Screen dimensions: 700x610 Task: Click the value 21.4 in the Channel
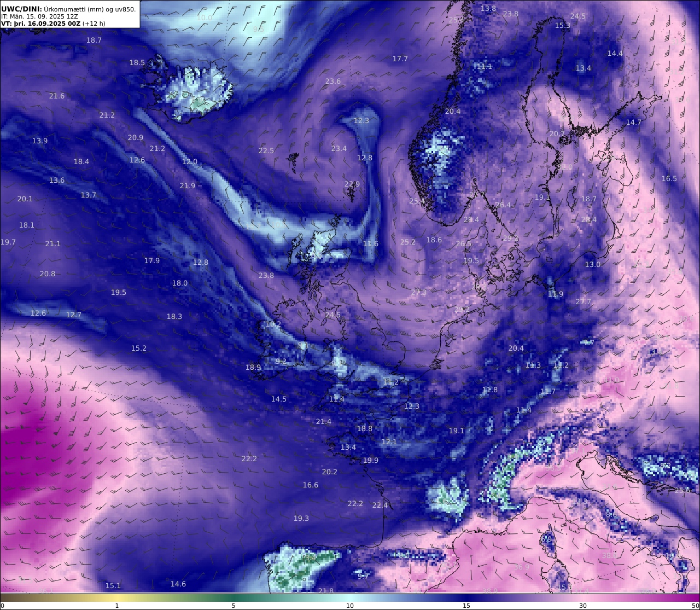pos(324,422)
